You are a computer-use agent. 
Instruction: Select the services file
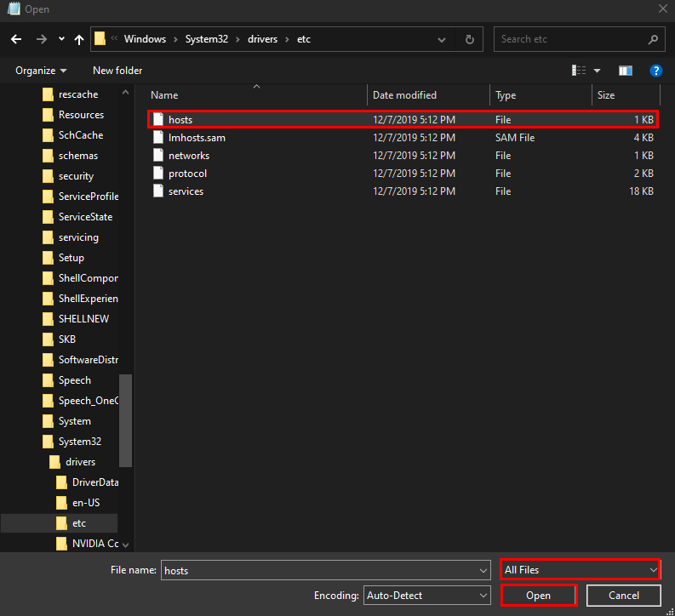403,191
